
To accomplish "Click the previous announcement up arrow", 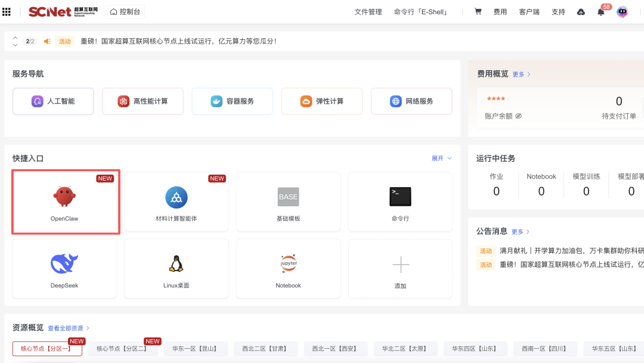I will click(x=15, y=37).
